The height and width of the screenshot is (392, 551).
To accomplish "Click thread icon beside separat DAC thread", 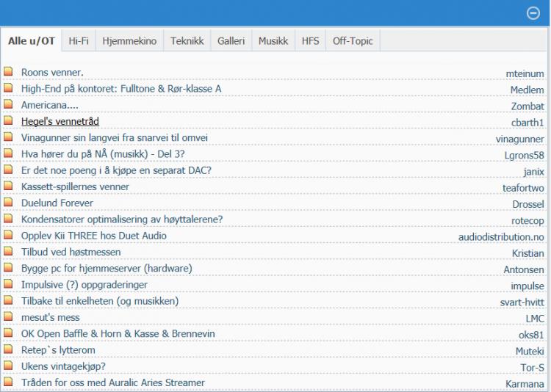I will (8, 170).
